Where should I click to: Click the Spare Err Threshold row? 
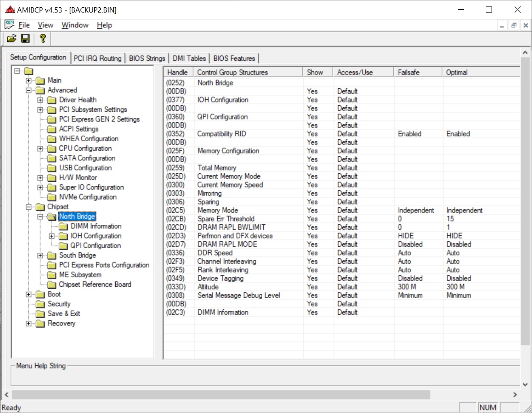tap(342, 219)
